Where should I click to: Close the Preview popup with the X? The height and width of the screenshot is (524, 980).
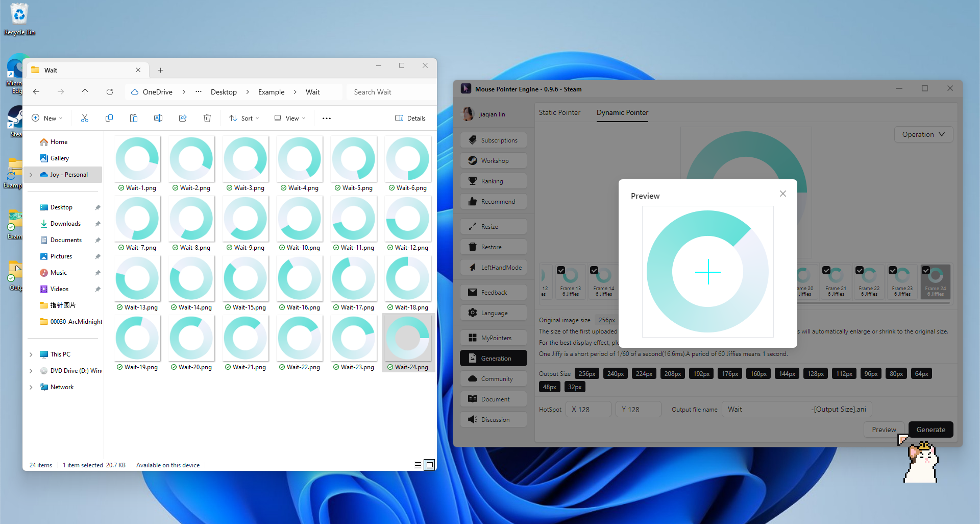(x=783, y=194)
